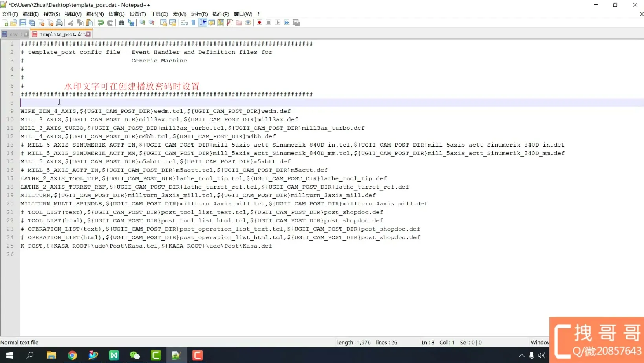Open WeChat from the taskbar
Screen dimensions: 644x363
click(135, 356)
